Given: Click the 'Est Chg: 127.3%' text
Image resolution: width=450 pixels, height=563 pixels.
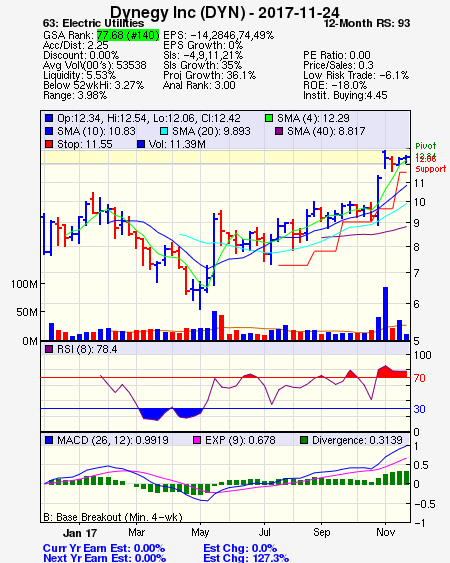Looking at the screenshot, I should click(246, 558).
